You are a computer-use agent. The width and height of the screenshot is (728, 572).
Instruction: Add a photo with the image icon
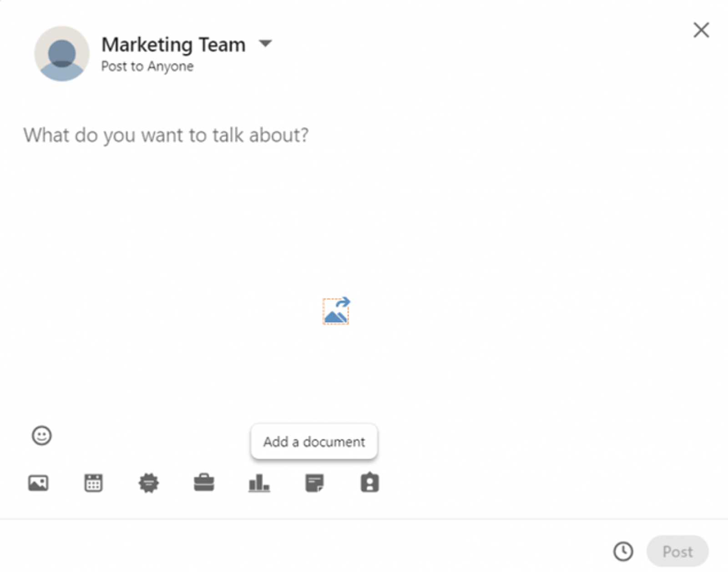click(38, 483)
